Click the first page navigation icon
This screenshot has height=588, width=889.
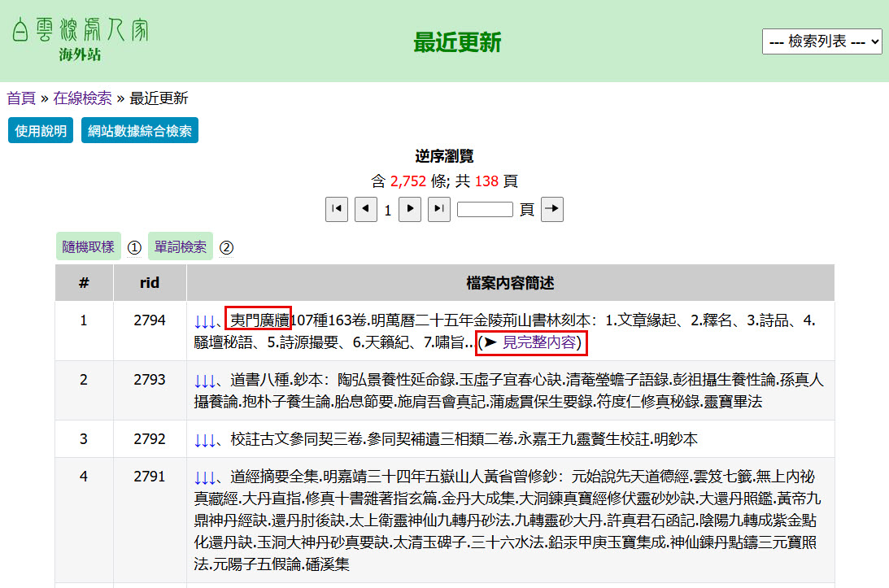pos(337,210)
